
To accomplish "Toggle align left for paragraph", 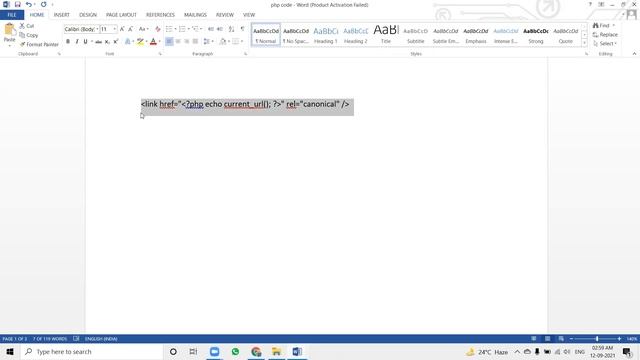I will tap(169, 42).
